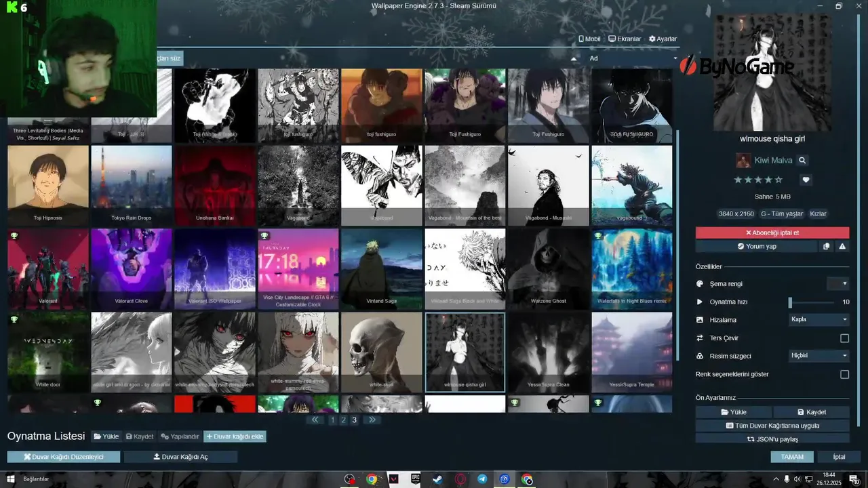Click the playlist Kaydet button

pos(140,436)
